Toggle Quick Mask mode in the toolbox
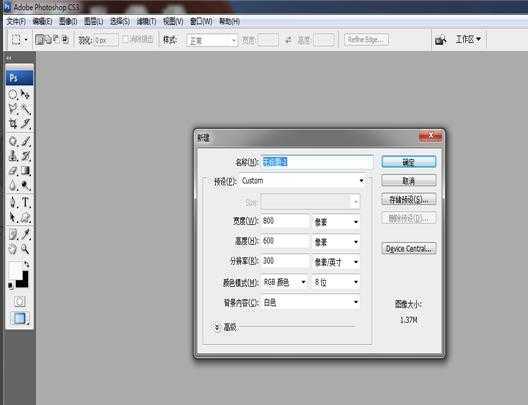Image resolution: width=528 pixels, height=405 pixels. click(20, 301)
